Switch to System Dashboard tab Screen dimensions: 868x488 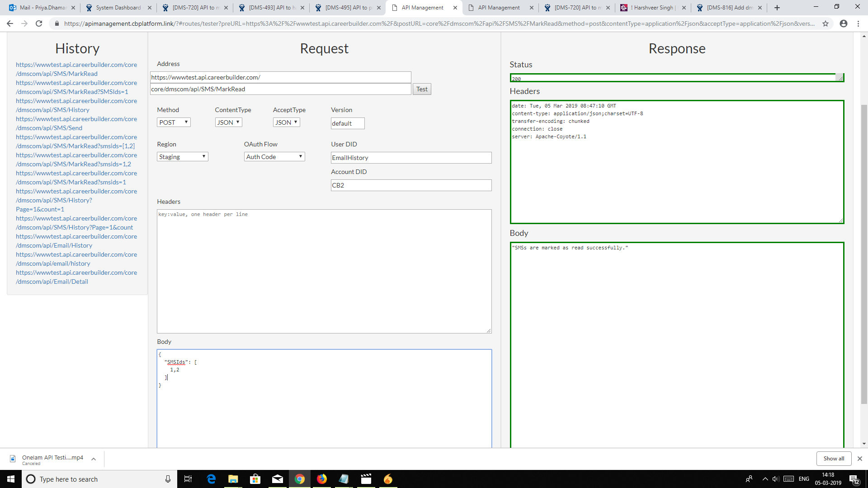point(118,8)
